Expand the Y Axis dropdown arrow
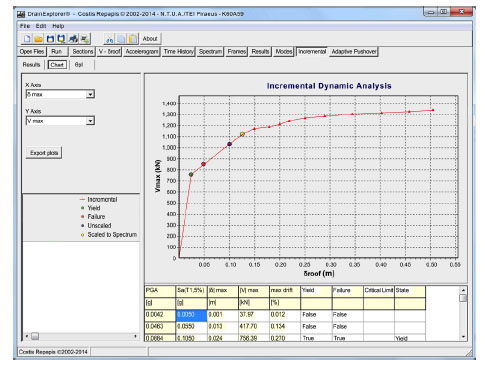This screenshot has width=485, height=368. [90, 121]
